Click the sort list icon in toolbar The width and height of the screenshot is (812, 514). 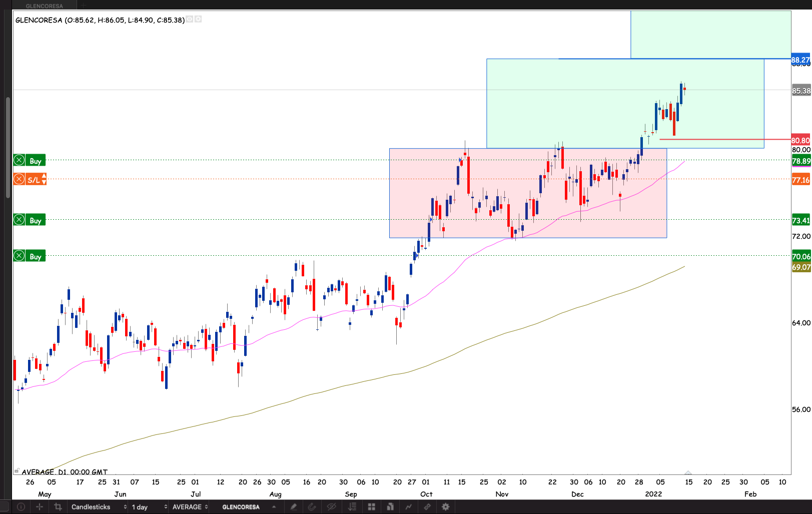pyautogui.click(x=352, y=507)
